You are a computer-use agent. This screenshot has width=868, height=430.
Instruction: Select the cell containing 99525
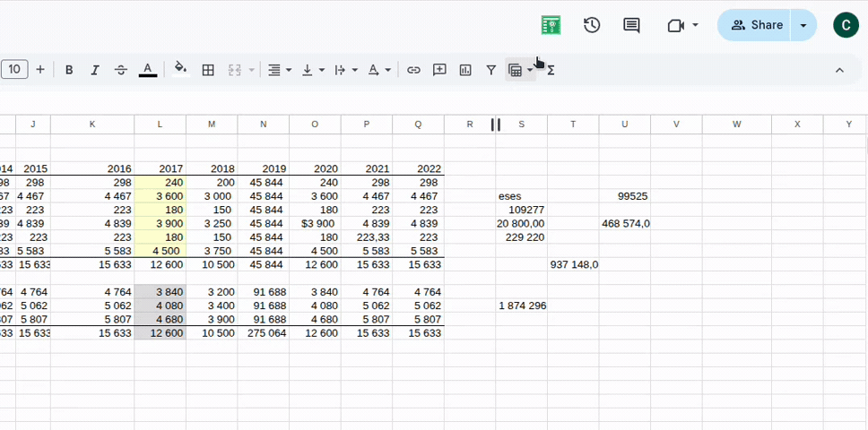tap(624, 196)
